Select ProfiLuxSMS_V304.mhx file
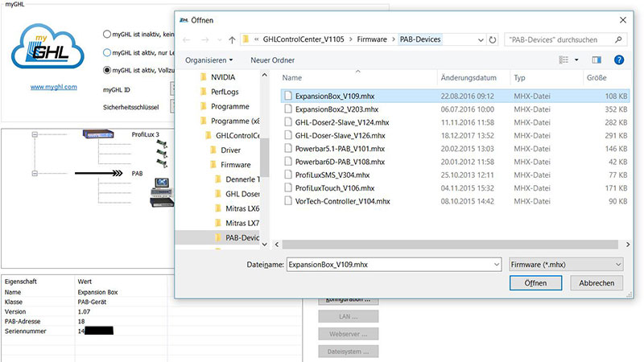This screenshot has height=362, width=644. pyautogui.click(x=455, y=175)
